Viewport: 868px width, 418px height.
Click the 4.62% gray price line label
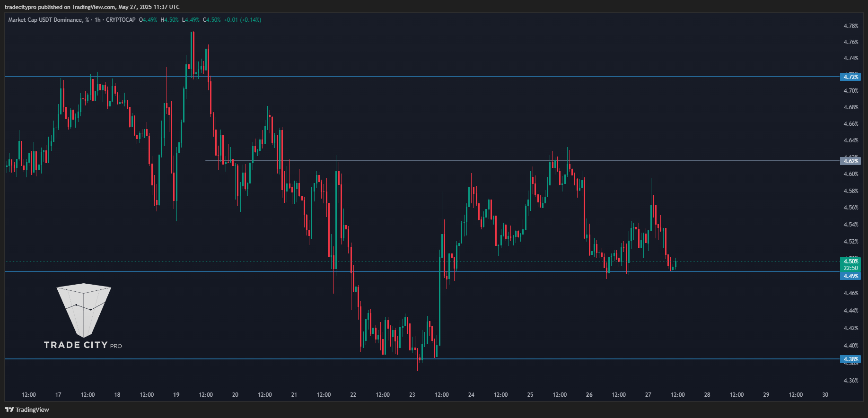[x=850, y=161]
